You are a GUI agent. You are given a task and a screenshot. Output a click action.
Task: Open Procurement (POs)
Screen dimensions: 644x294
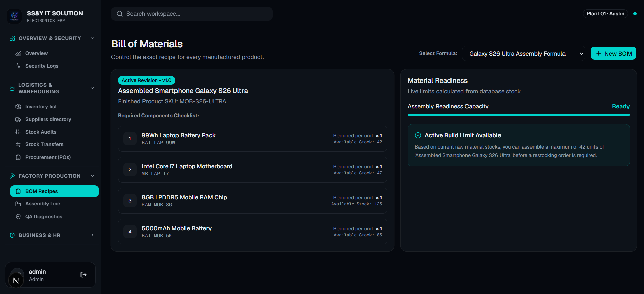[55, 157]
